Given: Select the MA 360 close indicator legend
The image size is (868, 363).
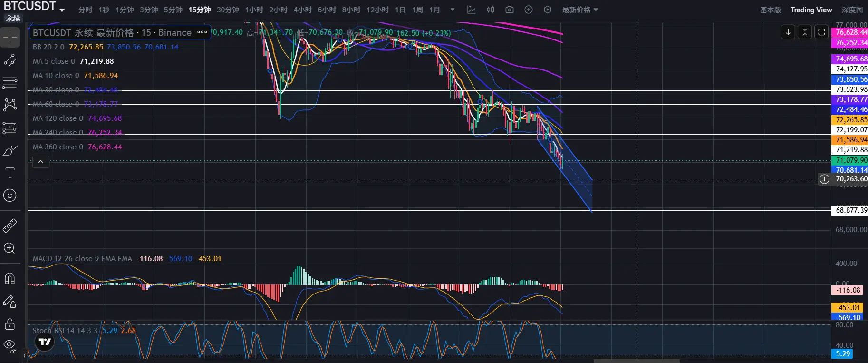Looking at the screenshot, I should (58, 147).
